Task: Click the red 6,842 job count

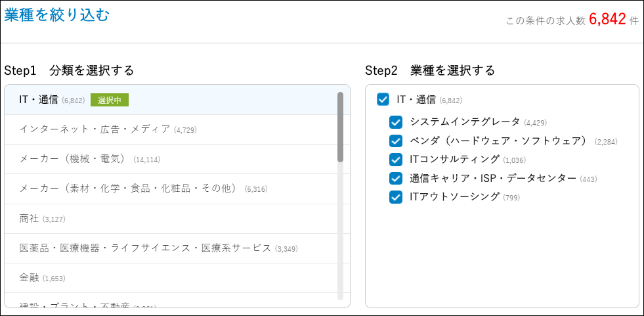Action: [607, 20]
